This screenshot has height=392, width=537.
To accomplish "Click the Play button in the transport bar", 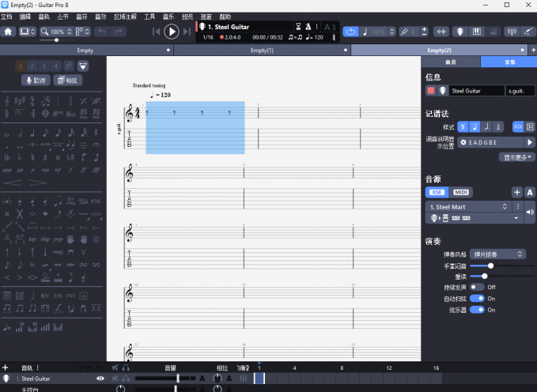I will pos(172,32).
